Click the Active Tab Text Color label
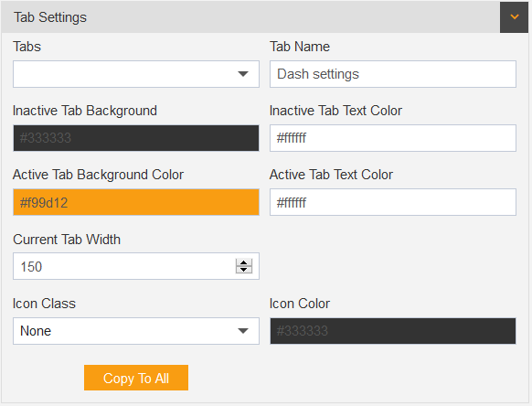This screenshot has height=406, width=532. pos(331,175)
